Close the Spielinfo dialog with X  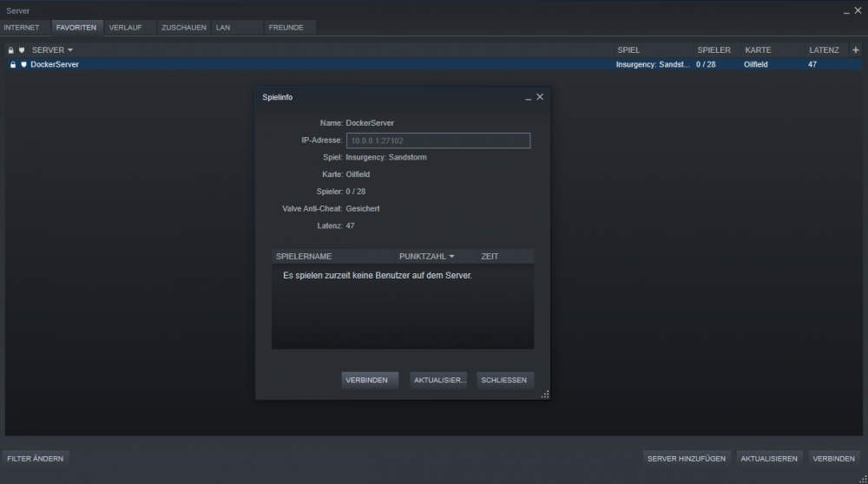pos(540,97)
